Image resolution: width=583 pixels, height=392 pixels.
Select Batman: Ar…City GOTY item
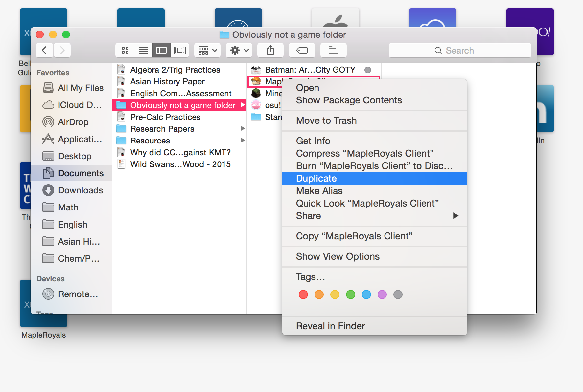click(x=314, y=70)
